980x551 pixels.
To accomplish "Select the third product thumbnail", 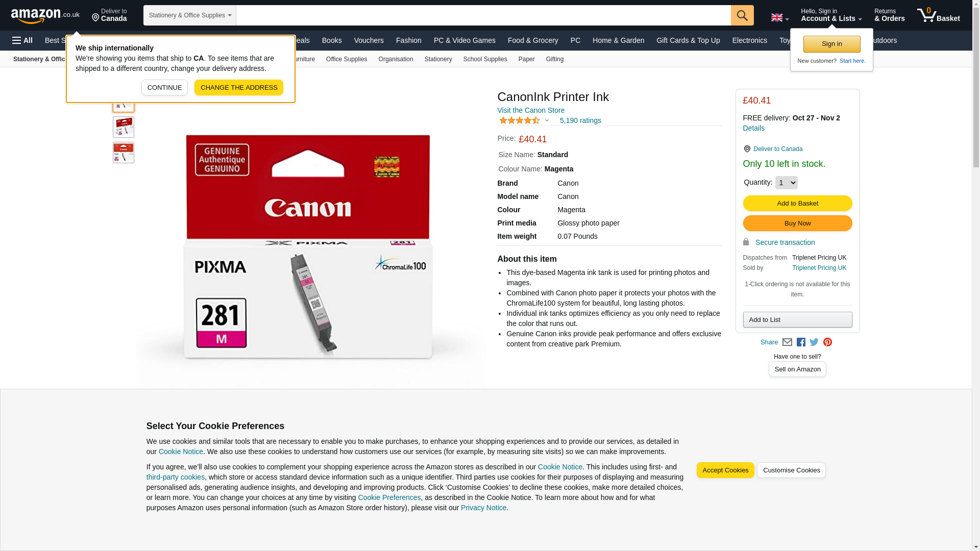I will (124, 153).
